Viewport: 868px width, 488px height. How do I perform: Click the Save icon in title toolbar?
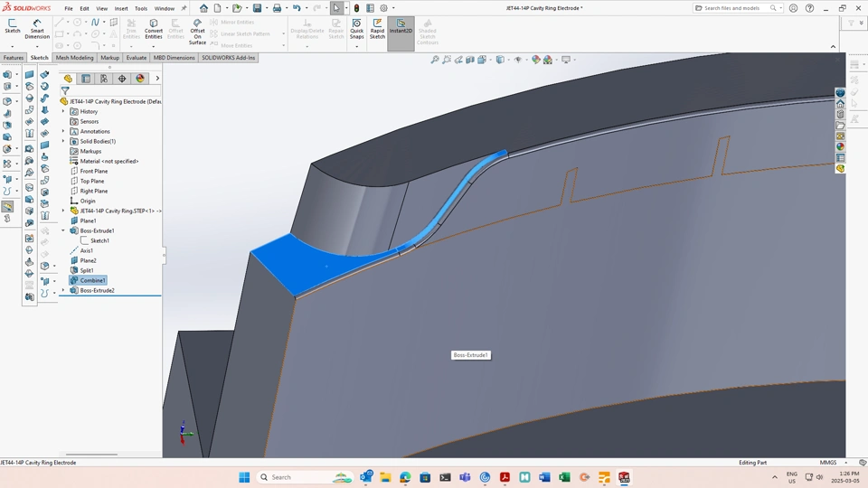[258, 8]
